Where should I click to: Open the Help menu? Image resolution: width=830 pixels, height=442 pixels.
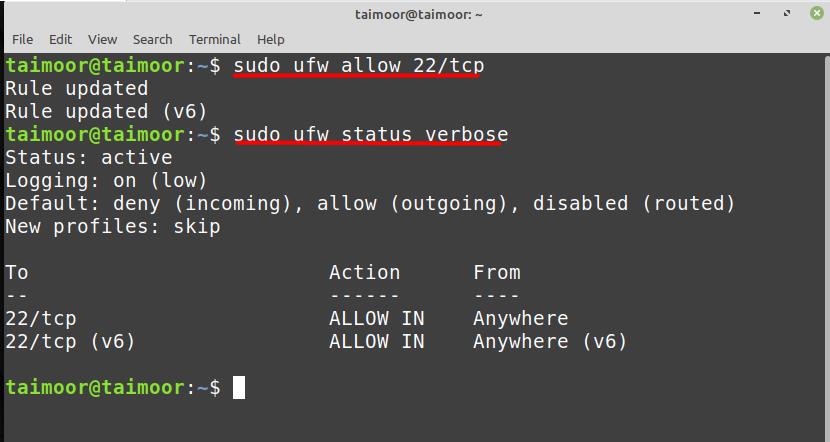click(x=270, y=39)
